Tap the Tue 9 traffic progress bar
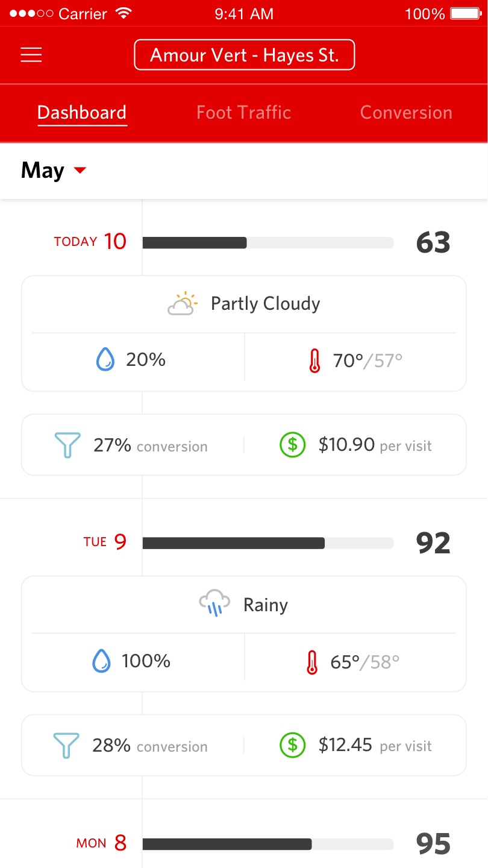Viewport: 488px width, 868px height. (x=267, y=543)
